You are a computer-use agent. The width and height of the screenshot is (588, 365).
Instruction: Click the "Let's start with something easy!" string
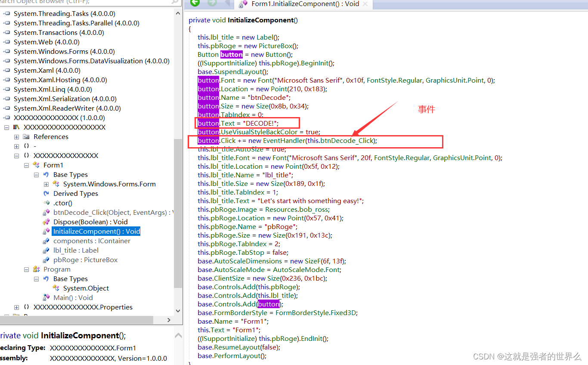point(310,201)
